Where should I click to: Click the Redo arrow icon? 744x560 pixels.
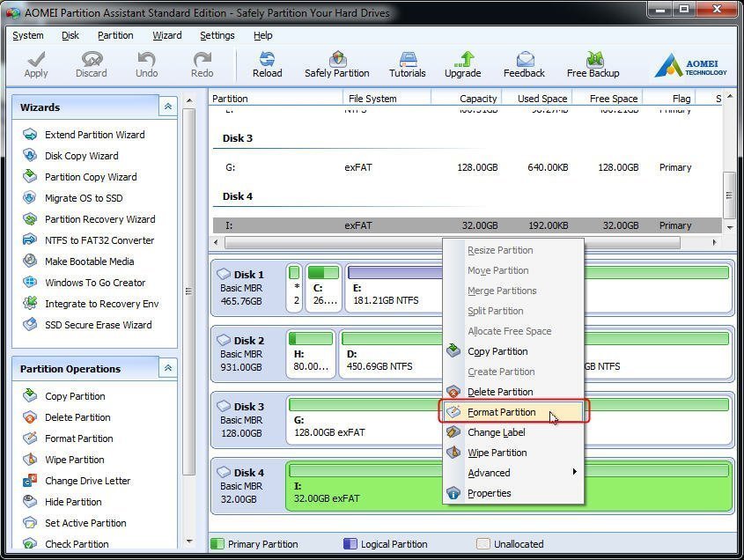(x=203, y=60)
